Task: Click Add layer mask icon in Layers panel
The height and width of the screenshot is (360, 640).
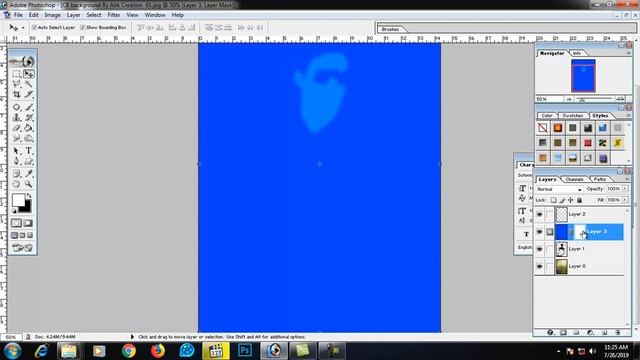Action: point(563,333)
